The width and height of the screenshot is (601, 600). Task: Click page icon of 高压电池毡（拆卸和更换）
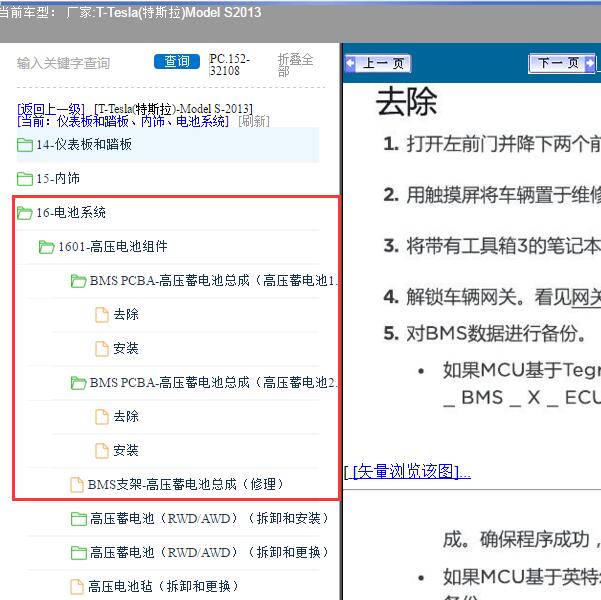point(77,587)
